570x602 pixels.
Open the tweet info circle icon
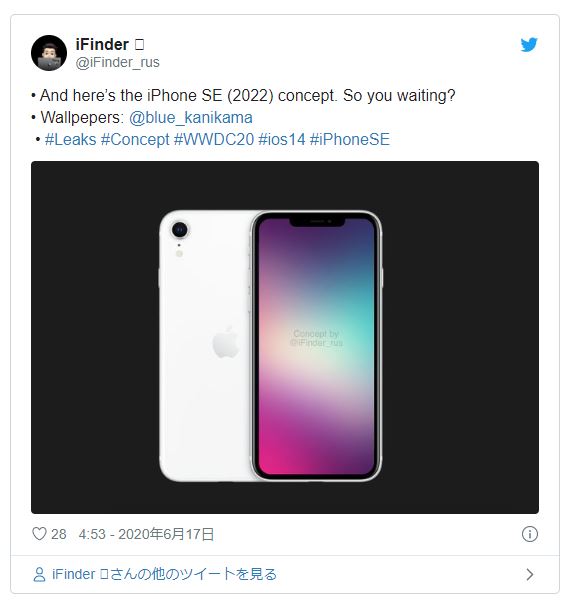click(530, 534)
